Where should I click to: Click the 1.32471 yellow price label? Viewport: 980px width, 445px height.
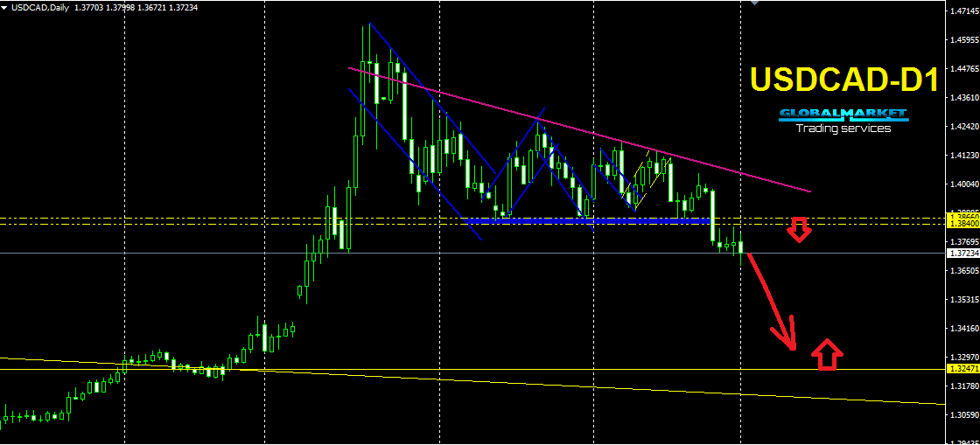tap(962, 370)
